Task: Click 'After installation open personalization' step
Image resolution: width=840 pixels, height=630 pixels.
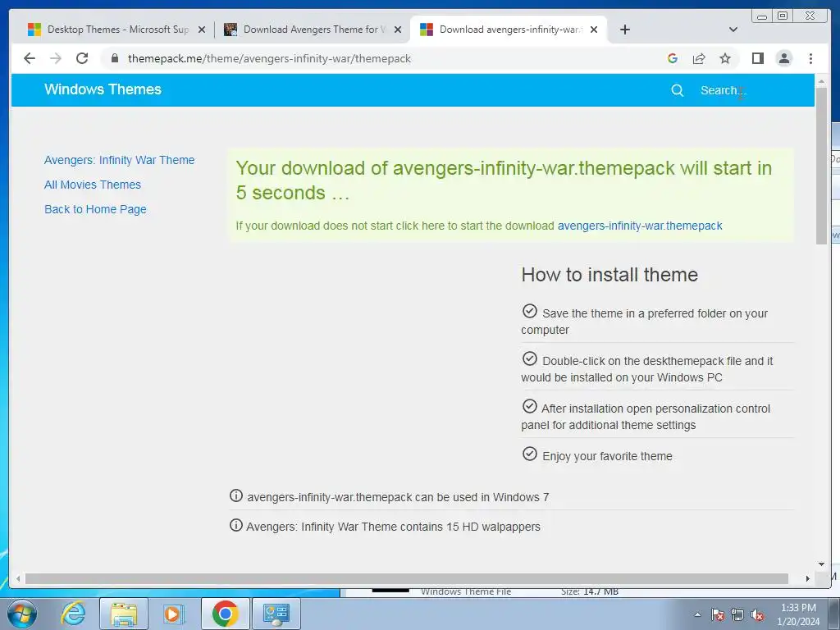Action: (x=646, y=416)
